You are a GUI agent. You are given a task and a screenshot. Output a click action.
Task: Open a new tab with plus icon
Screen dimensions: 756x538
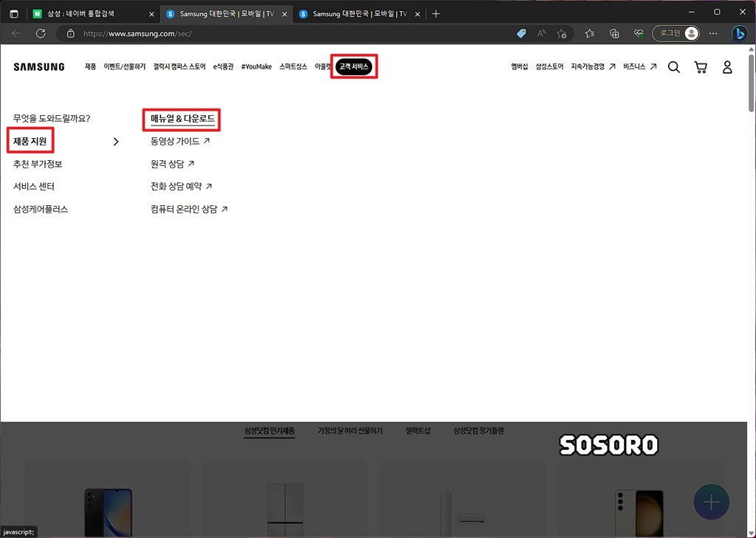coord(436,14)
